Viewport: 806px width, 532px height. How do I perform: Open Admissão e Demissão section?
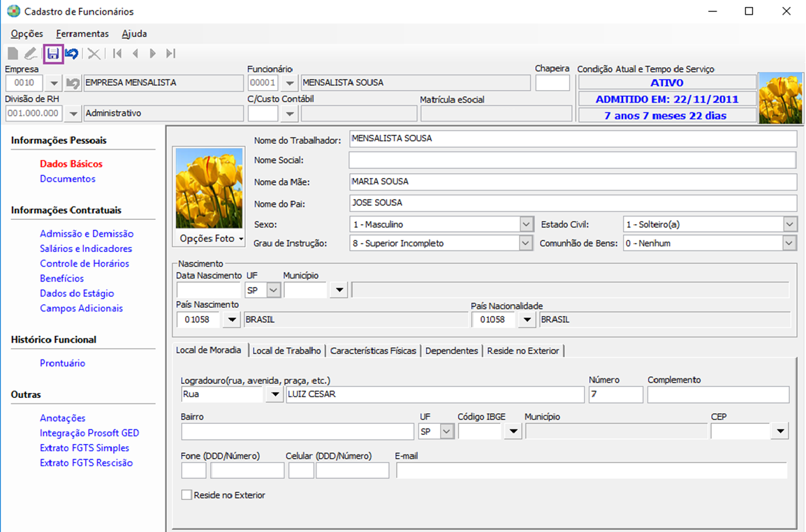click(x=87, y=234)
